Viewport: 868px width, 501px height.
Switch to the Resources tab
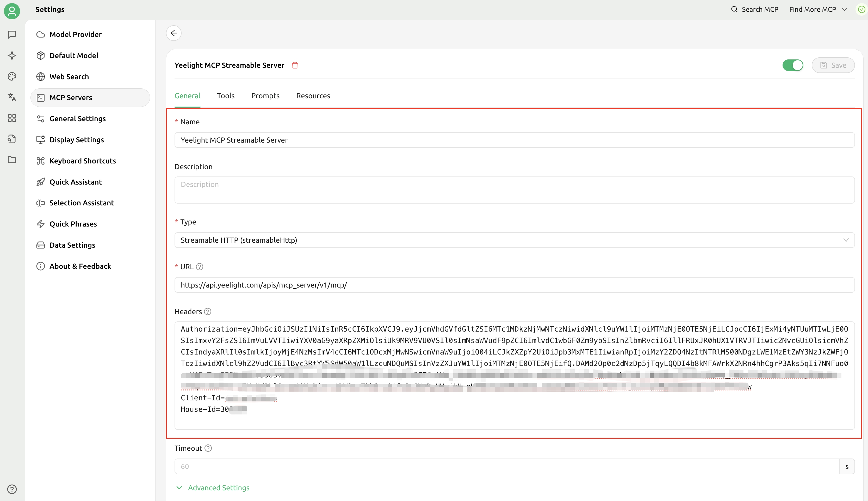(313, 96)
